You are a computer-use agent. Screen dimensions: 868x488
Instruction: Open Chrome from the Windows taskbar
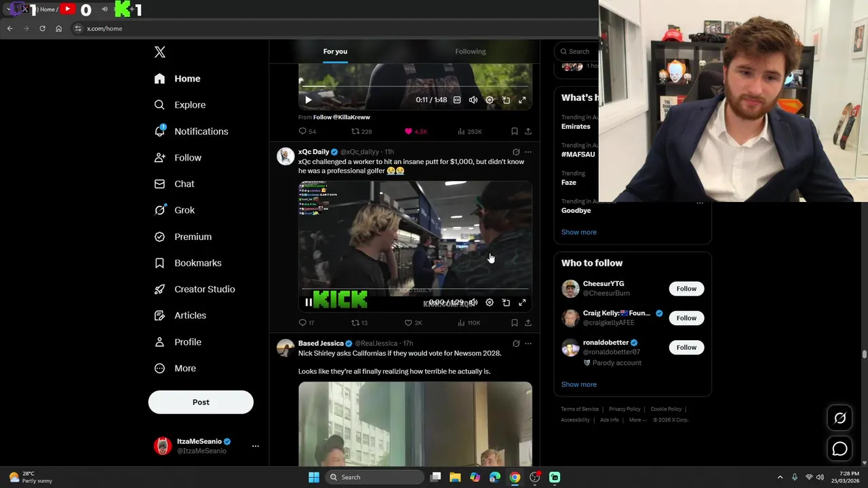point(515,477)
